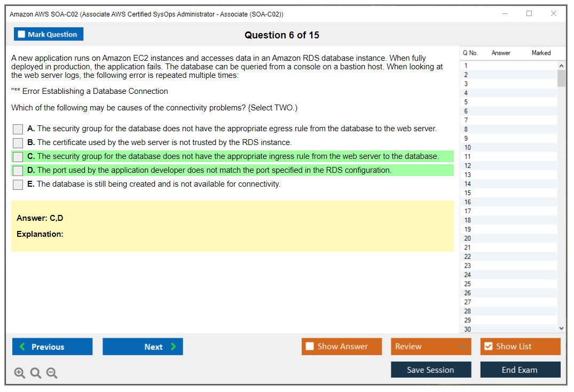Image resolution: width=574 pixels, height=392 pixels.
Task: Go back to the Previous question
Action: coord(52,347)
